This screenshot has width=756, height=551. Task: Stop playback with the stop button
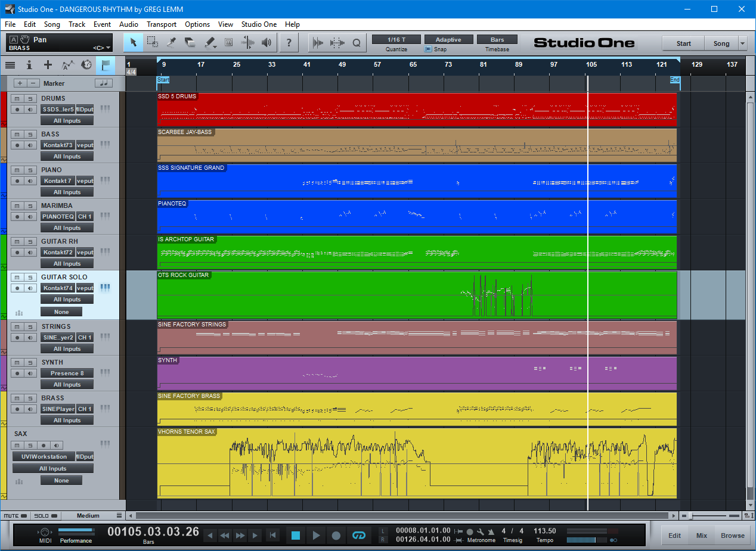coord(296,536)
